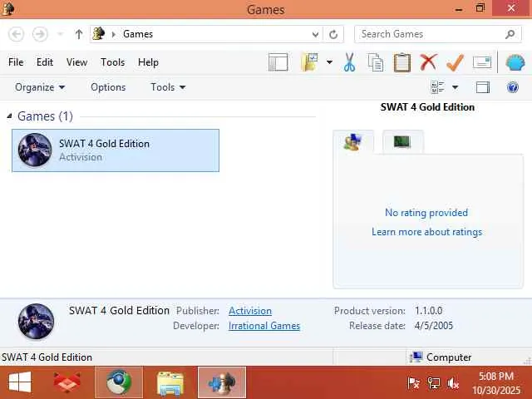Open the red fox taskbar app

pyautogui.click(x=66, y=382)
